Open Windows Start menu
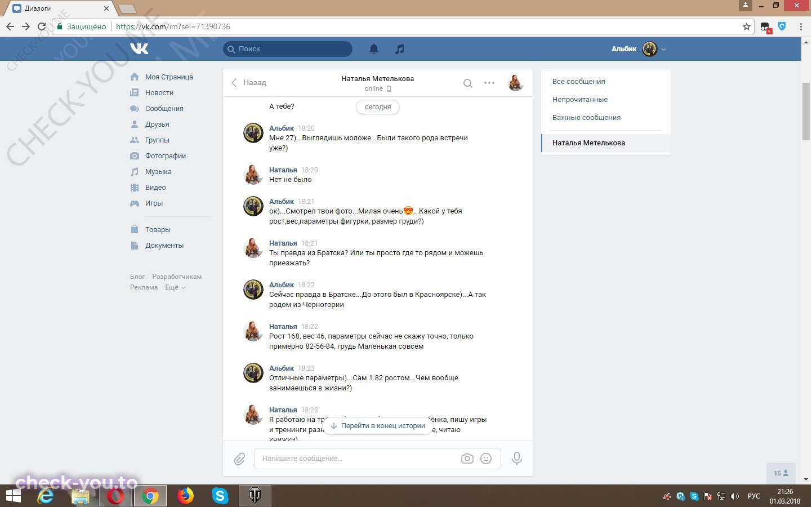 click(13, 496)
